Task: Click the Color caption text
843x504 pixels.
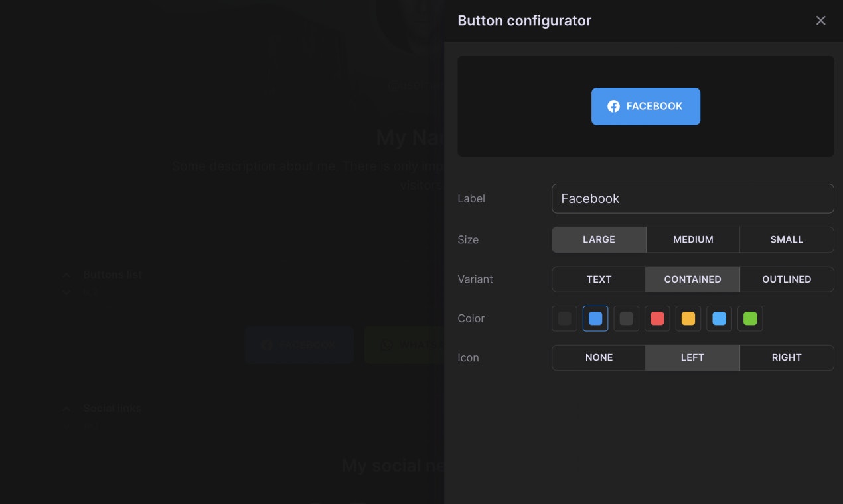Action: [x=471, y=318]
